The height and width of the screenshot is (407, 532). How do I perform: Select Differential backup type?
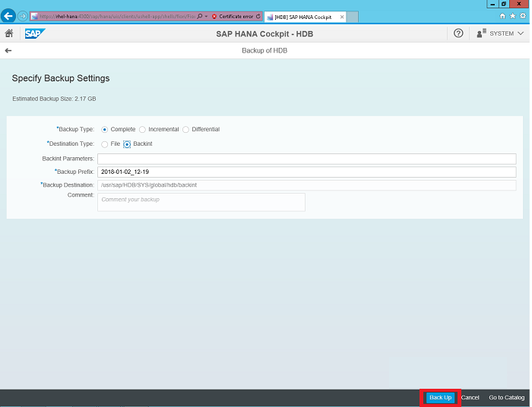tap(185, 129)
